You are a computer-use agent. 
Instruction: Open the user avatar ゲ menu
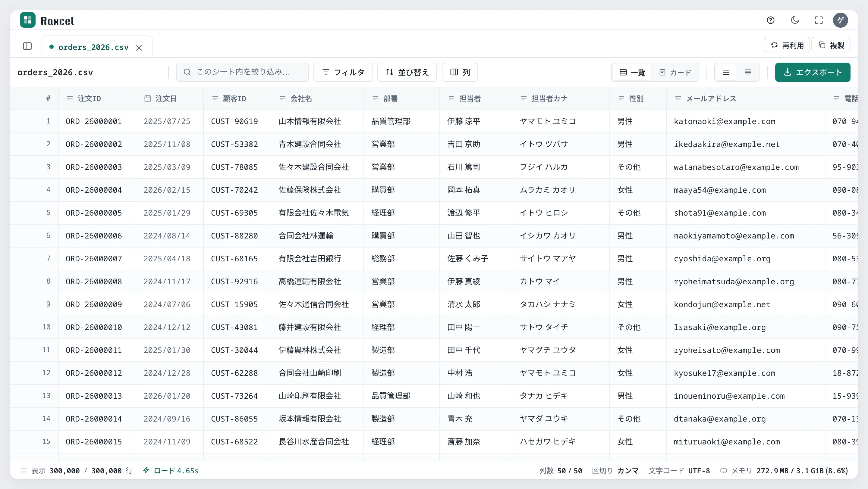[841, 20]
